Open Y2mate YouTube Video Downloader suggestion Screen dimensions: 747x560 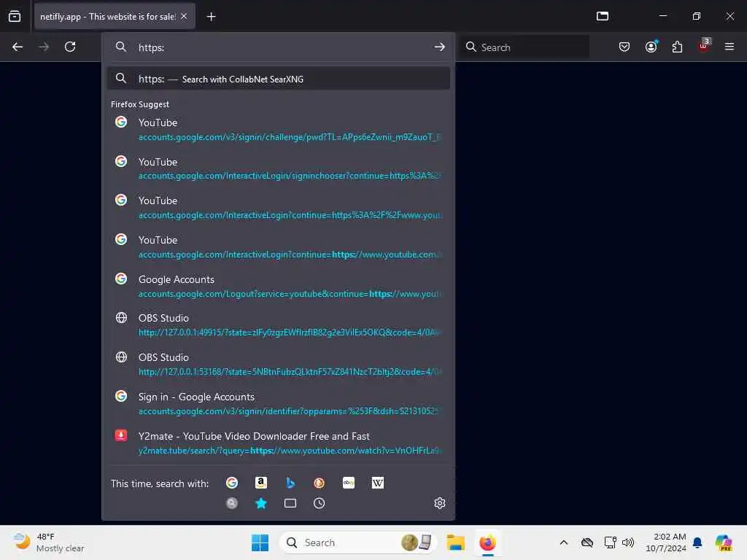tap(279, 443)
